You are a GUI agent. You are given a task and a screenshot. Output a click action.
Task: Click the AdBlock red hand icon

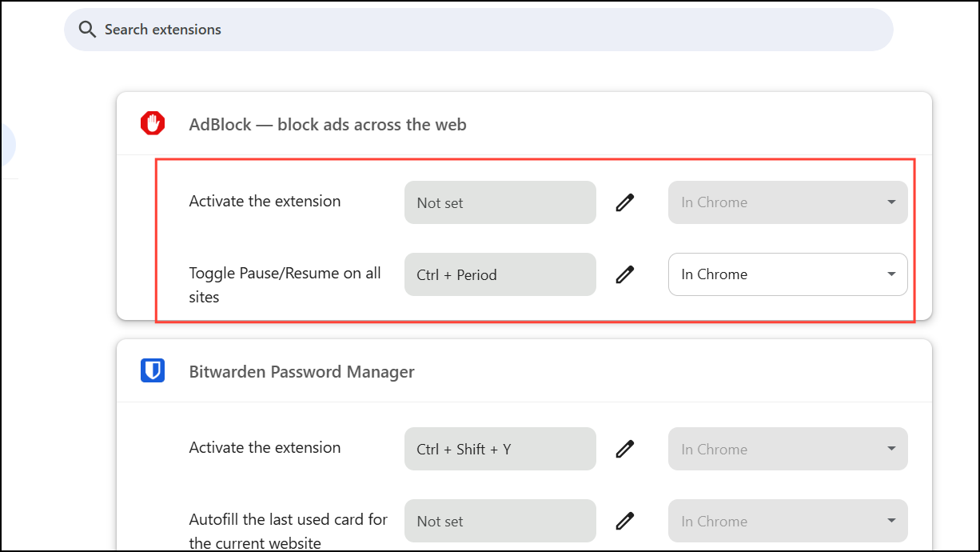153,123
